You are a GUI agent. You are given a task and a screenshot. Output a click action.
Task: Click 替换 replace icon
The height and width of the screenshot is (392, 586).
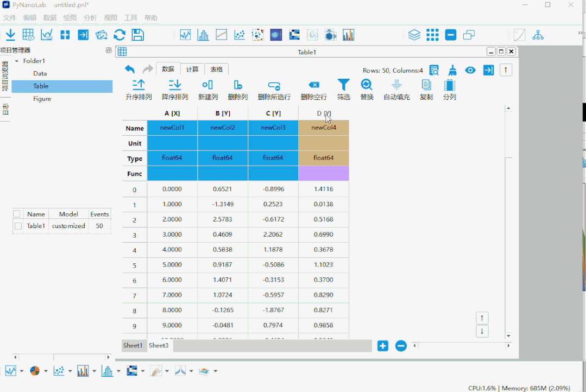pyautogui.click(x=367, y=85)
